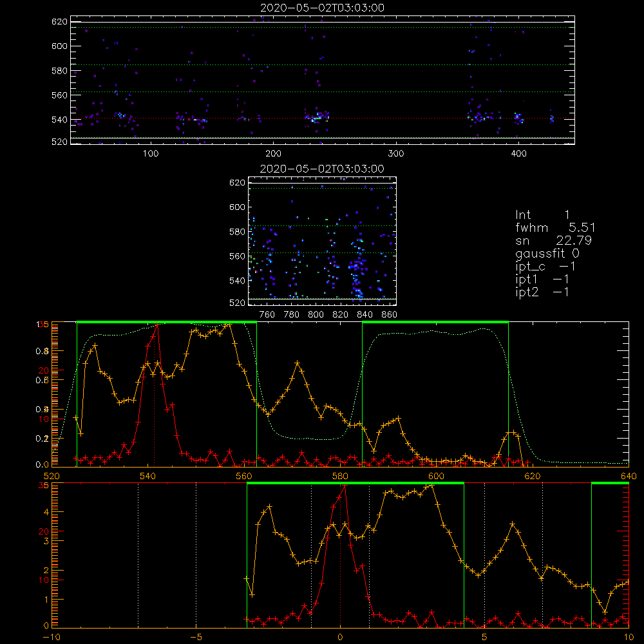Click x-axis label 0 on bottom plot
This screenshot has width=644, height=644.
[340, 637]
